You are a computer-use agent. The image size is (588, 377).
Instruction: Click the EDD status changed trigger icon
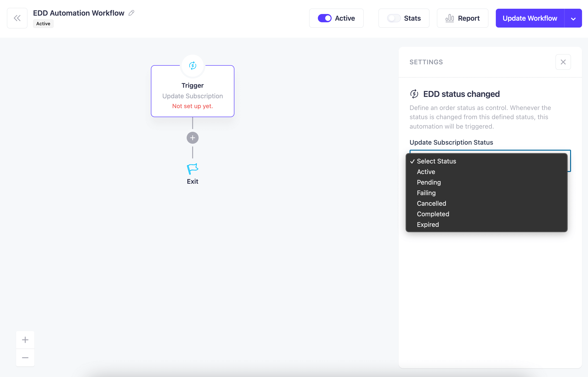(413, 93)
